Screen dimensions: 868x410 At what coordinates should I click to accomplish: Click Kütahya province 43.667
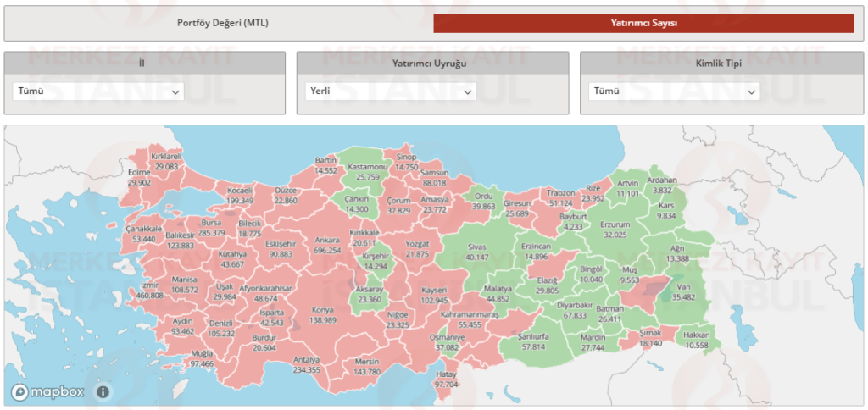(232, 259)
